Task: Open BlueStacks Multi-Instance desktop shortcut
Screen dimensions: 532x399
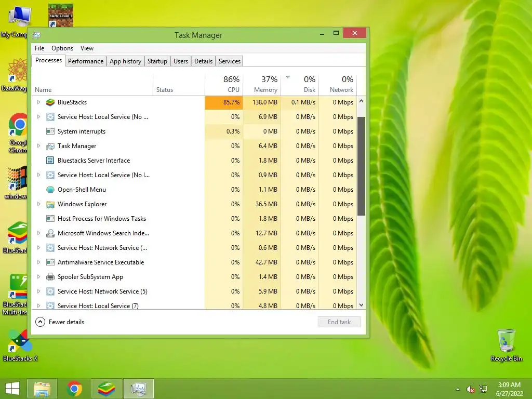Action: [x=16, y=295]
